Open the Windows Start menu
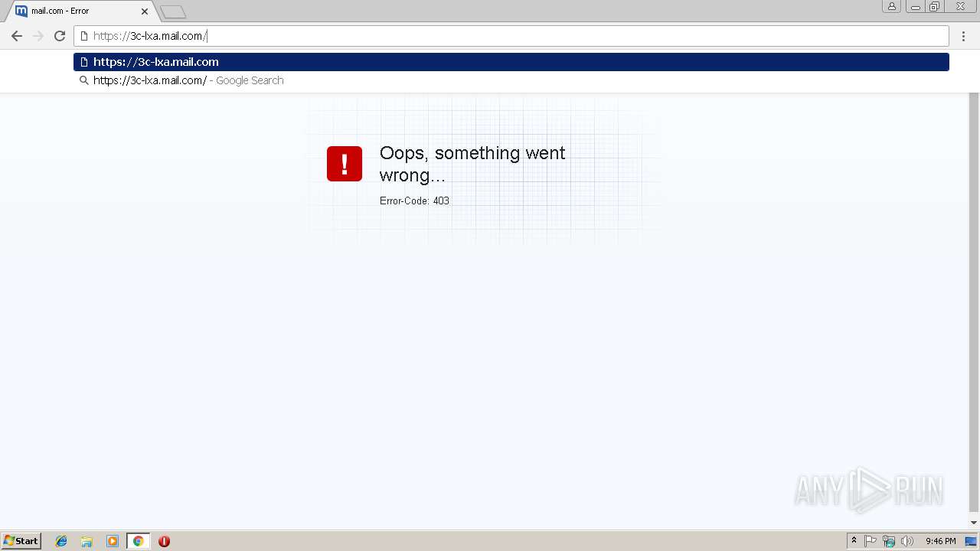Image resolution: width=980 pixels, height=551 pixels. click(21, 540)
